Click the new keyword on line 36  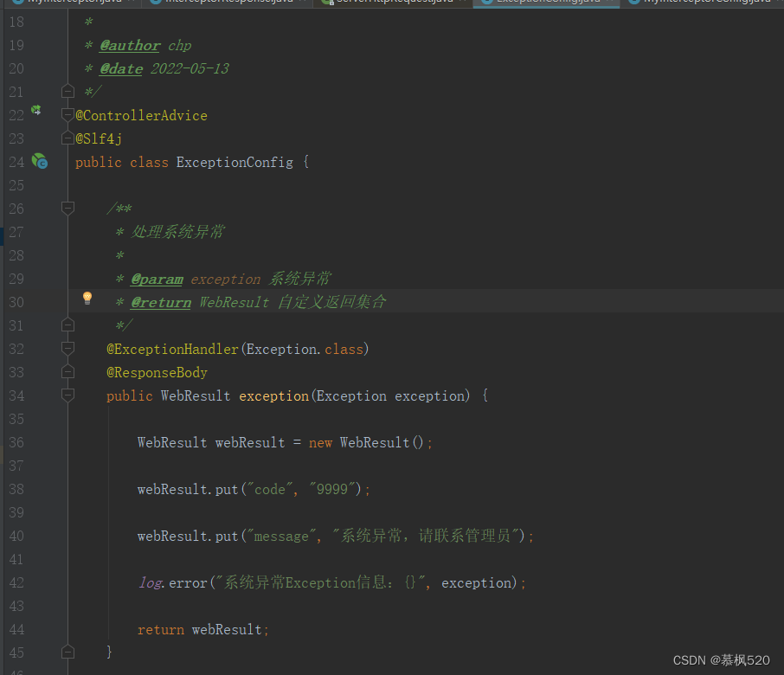coord(320,443)
